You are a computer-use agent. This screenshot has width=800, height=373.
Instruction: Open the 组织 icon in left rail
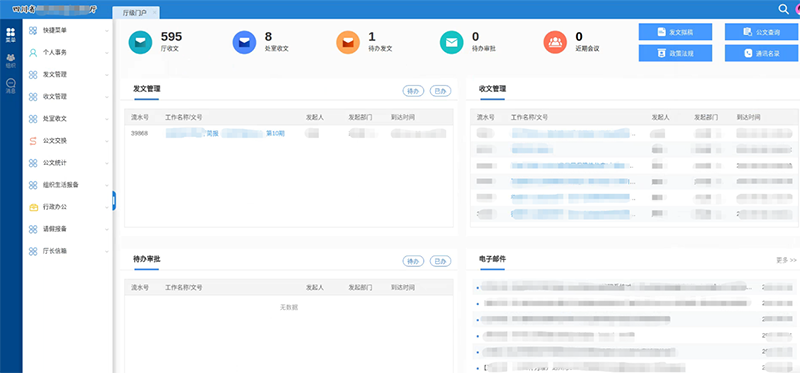(10, 61)
